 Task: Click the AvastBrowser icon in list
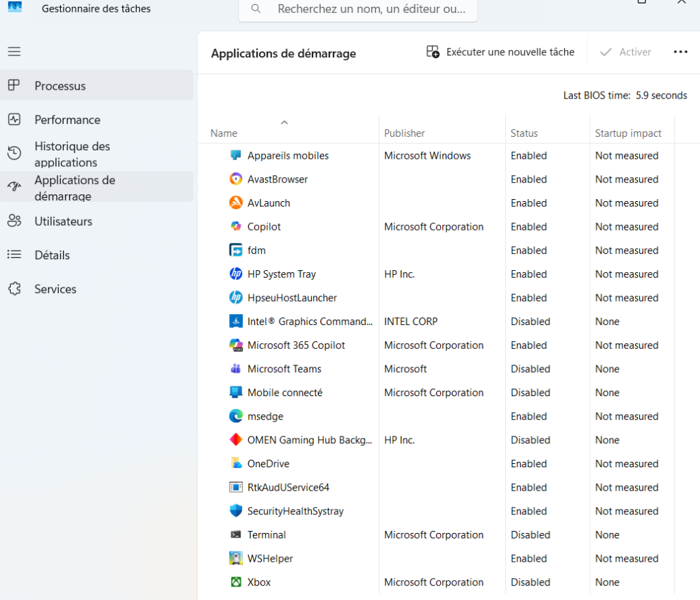point(236,179)
